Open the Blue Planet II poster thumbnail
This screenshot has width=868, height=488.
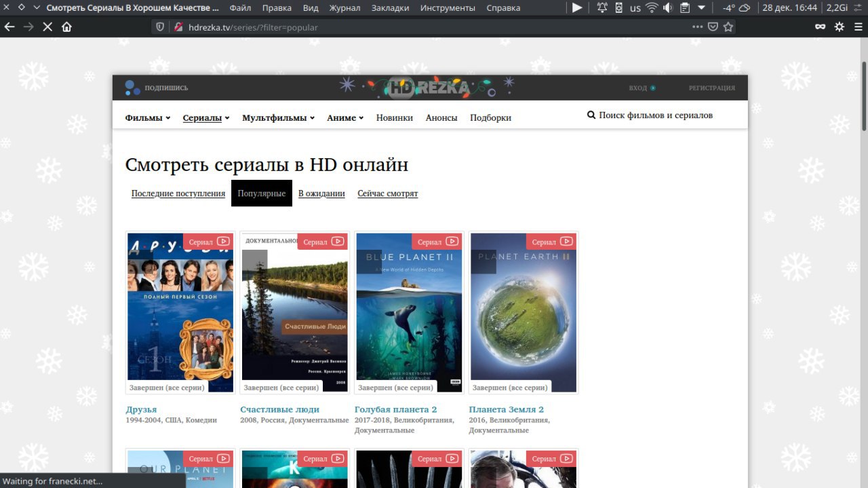[409, 313]
